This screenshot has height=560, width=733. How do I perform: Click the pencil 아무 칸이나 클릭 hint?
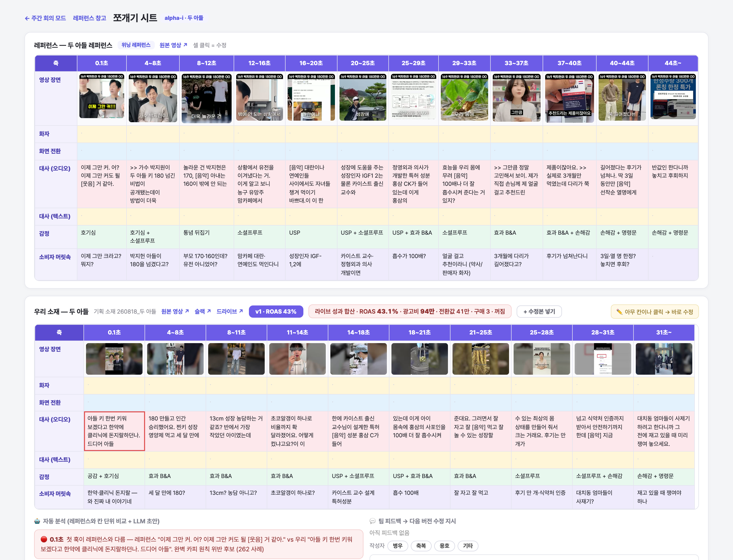[655, 312]
